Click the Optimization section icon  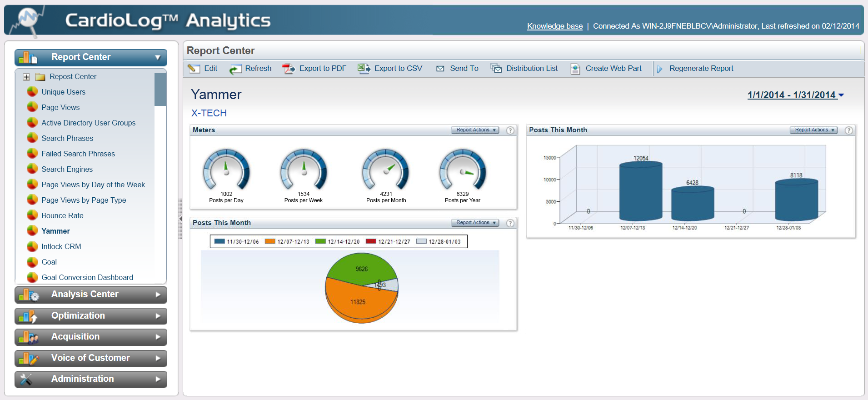28,316
